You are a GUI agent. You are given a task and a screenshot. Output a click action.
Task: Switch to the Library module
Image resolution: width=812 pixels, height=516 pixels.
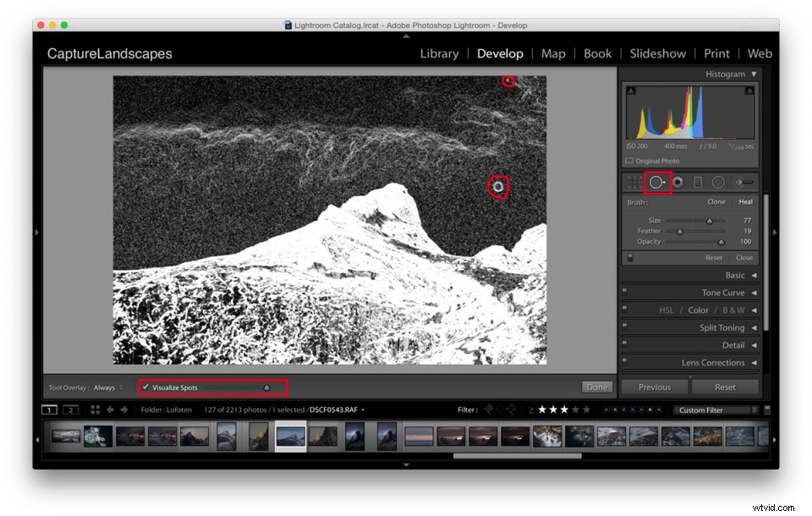(439, 53)
